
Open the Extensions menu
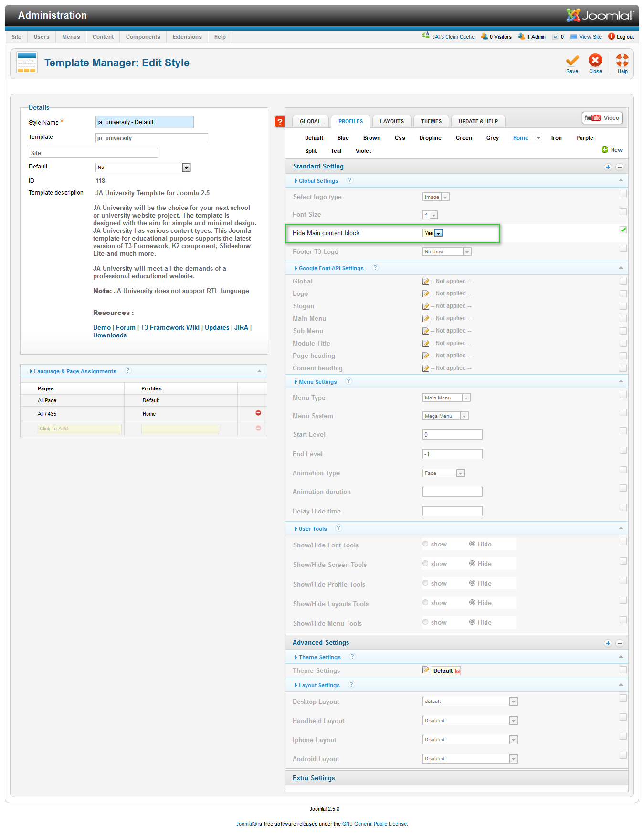[187, 37]
